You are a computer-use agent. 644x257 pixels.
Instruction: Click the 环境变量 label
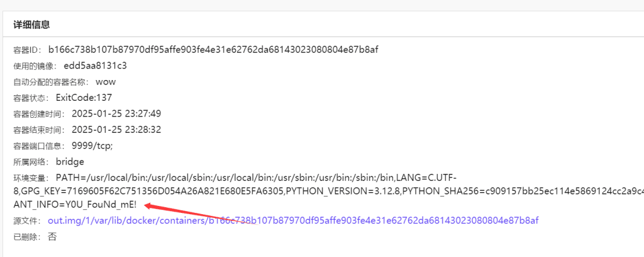[x=31, y=178]
